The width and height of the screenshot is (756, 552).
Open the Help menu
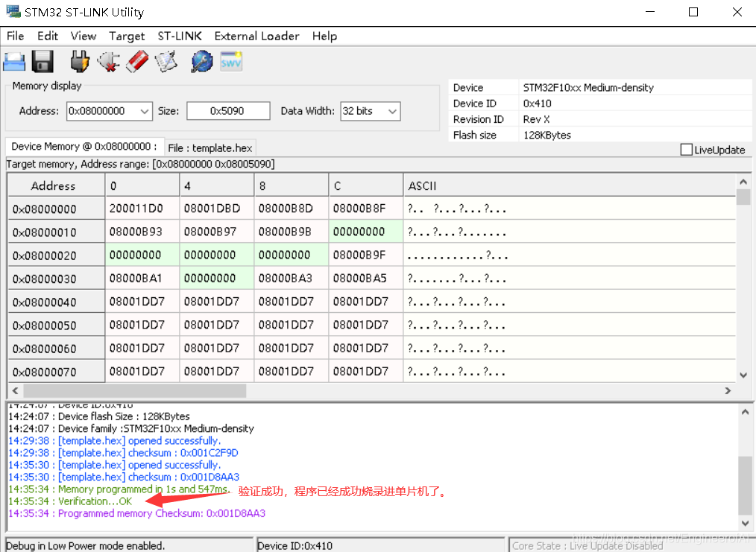pyautogui.click(x=324, y=36)
